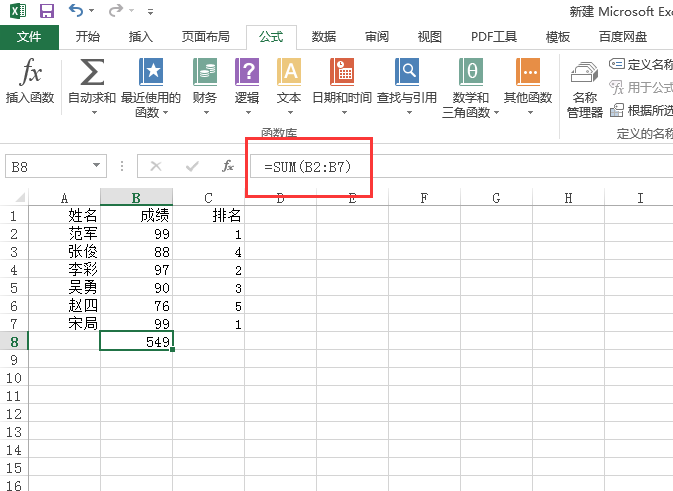This screenshot has width=673, height=491.
Task: Select column B header
Action: click(136, 198)
